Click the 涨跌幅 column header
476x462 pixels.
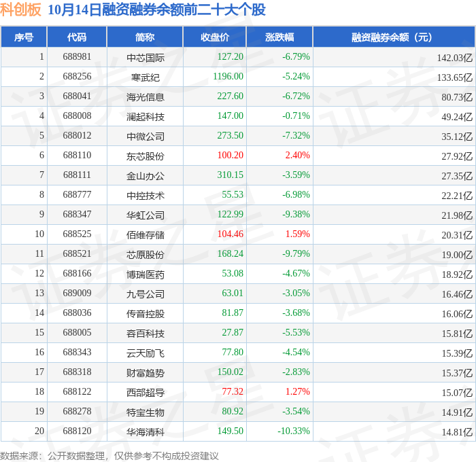pyautogui.click(x=279, y=37)
